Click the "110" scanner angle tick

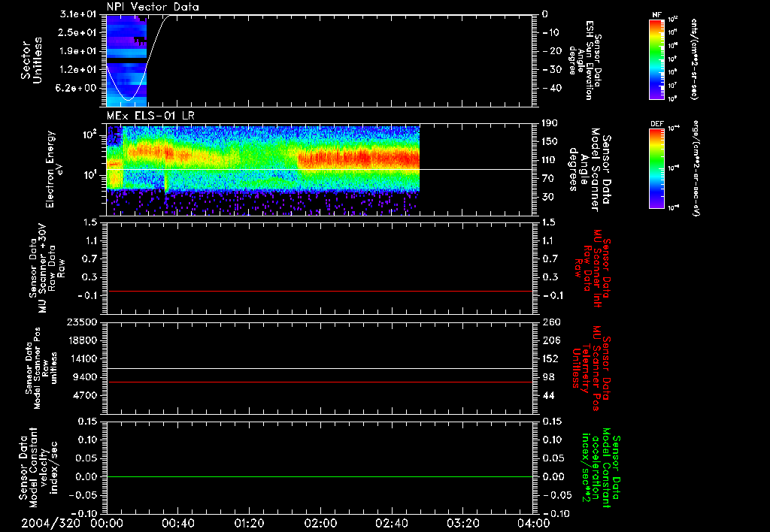550,160
